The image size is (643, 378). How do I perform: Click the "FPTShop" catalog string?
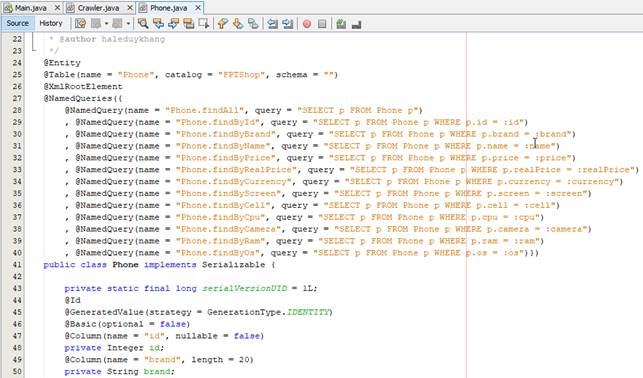241,75
